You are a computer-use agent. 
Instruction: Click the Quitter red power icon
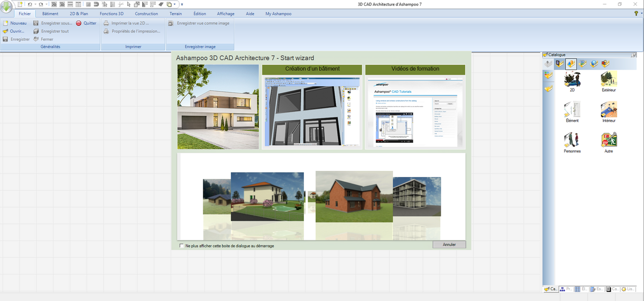(78, 23)
